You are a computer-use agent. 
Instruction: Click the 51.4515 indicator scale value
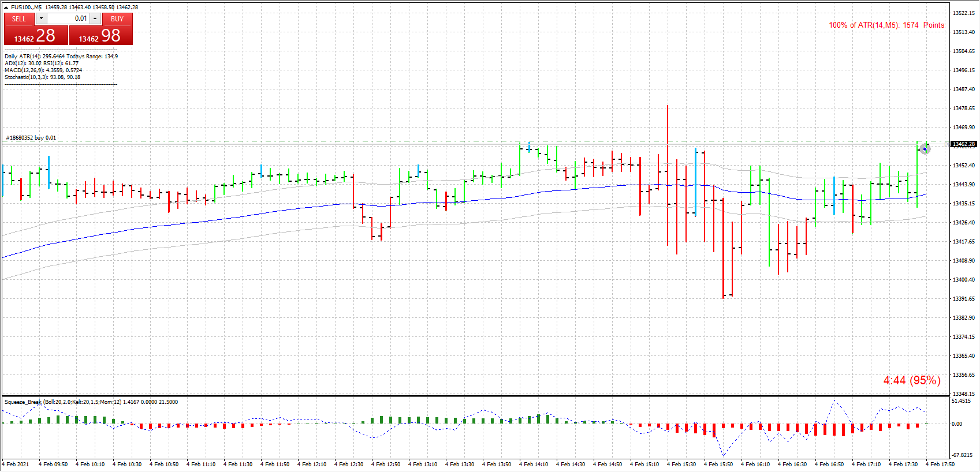click(961, 401)
